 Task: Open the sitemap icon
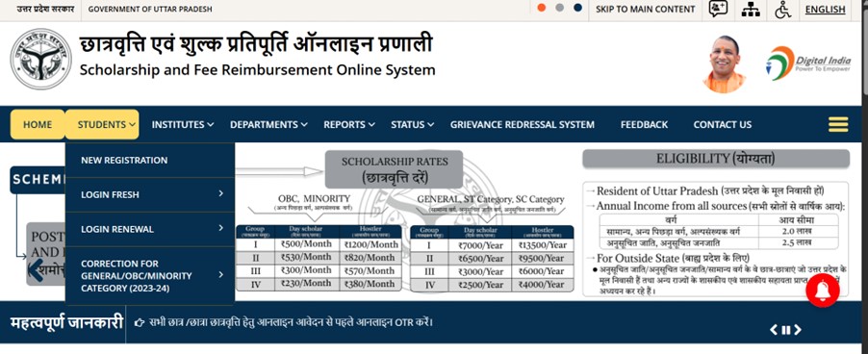(751, 10)
